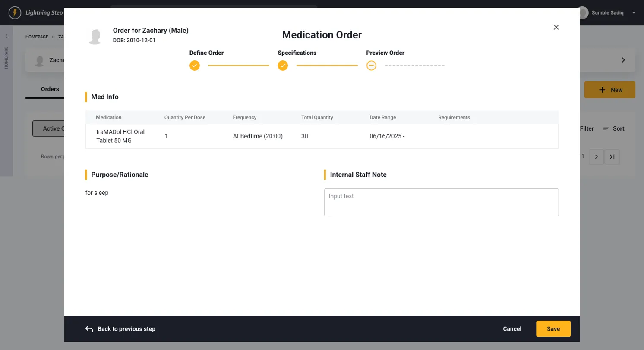Go to the last page of results
Screen dimensions: 644x350
coord(612,157)
